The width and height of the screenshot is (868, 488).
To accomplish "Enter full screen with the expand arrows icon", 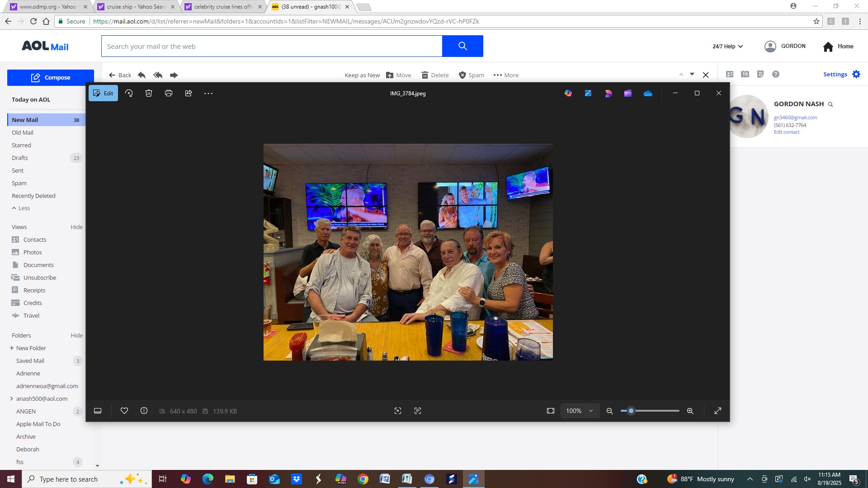I will (717, 411).
